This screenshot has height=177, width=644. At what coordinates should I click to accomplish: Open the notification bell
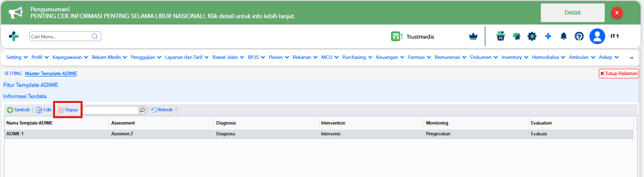564,36
